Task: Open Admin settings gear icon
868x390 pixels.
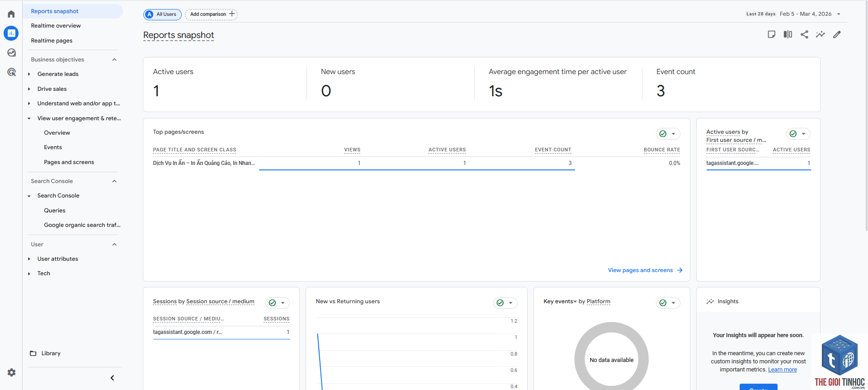Action: [11, 372]
